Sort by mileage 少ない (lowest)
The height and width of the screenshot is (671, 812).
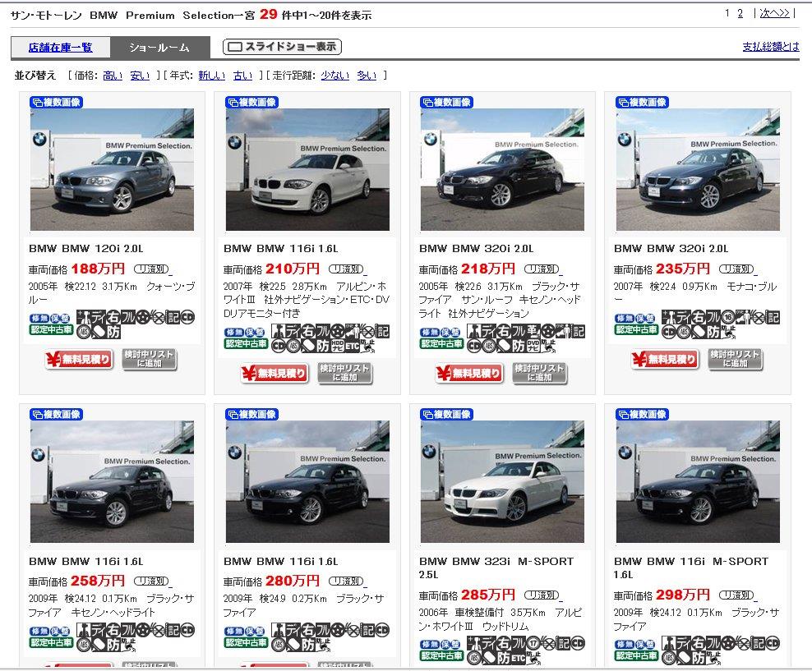tap(335, 76)
